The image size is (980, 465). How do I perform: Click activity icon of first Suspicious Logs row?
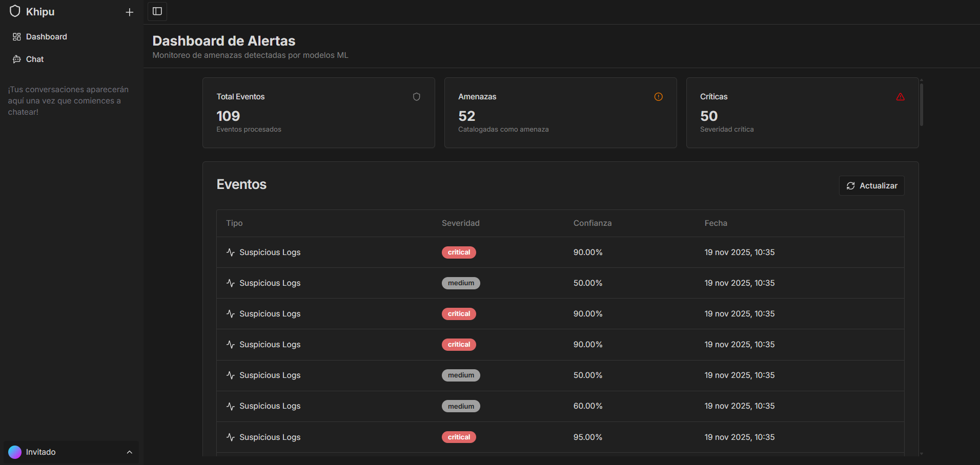pos(231,252)
